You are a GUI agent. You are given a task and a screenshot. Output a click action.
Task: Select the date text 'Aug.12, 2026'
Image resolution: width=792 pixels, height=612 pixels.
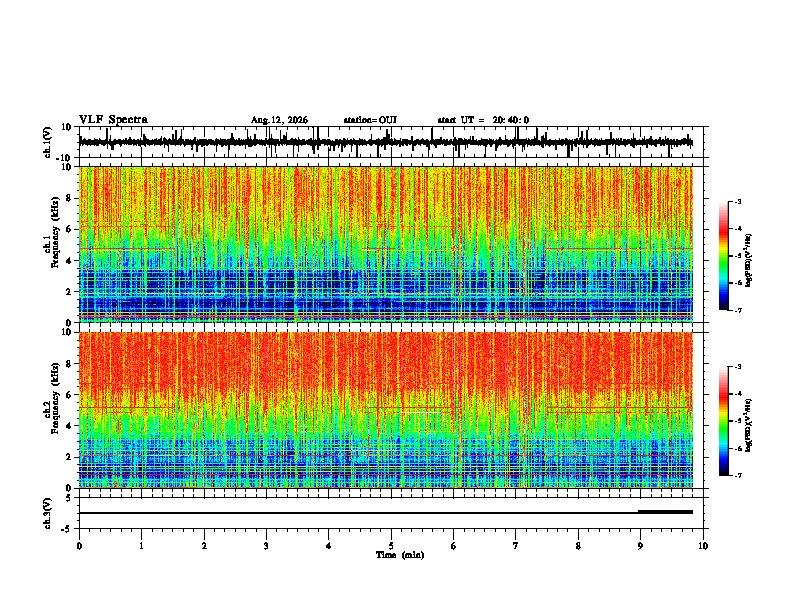pyautogui.click(x=279, y=120)
